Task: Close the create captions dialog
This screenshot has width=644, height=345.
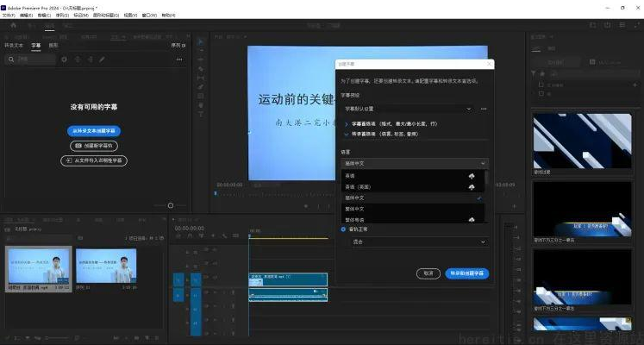Action: pos(489,64)
